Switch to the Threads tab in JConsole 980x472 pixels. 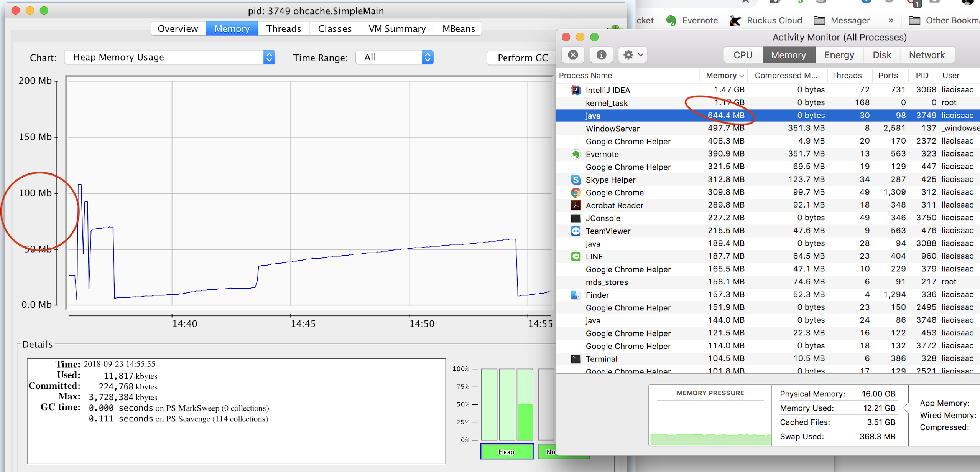283,29
